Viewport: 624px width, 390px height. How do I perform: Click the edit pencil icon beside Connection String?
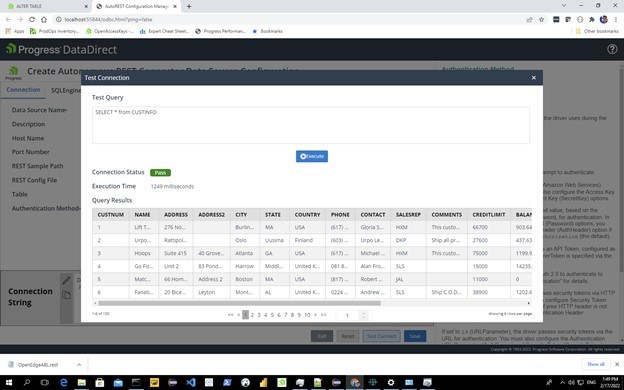66,280
